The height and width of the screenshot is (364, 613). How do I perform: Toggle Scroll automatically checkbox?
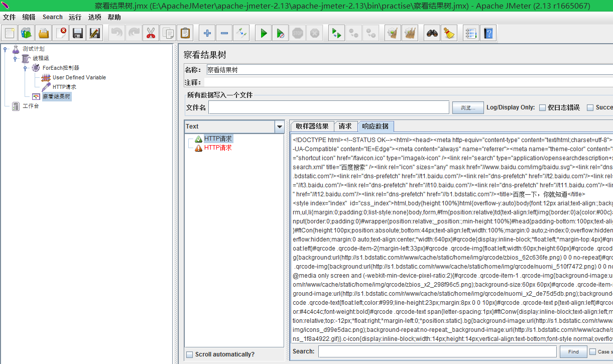pyautogui.click(x=189, y=354)
